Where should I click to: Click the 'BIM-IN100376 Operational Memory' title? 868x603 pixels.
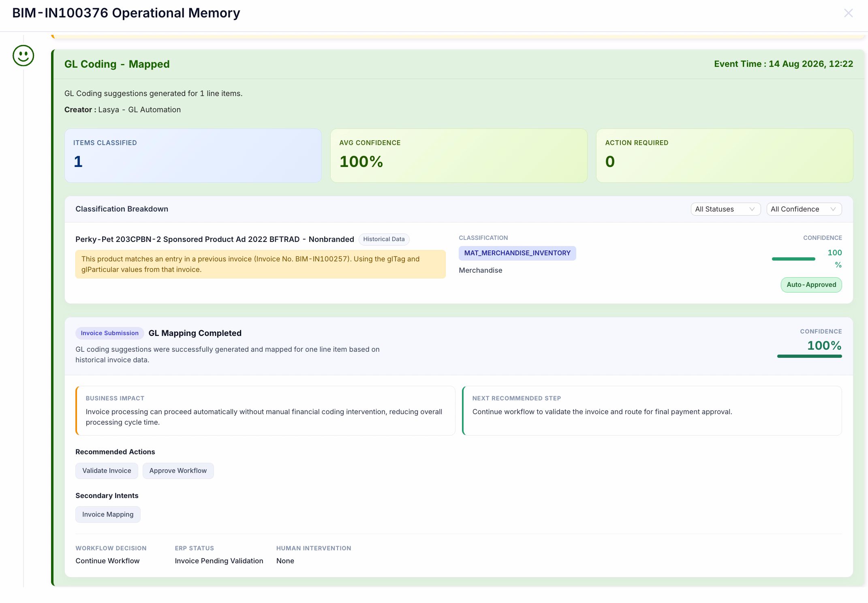coord(126,13)
